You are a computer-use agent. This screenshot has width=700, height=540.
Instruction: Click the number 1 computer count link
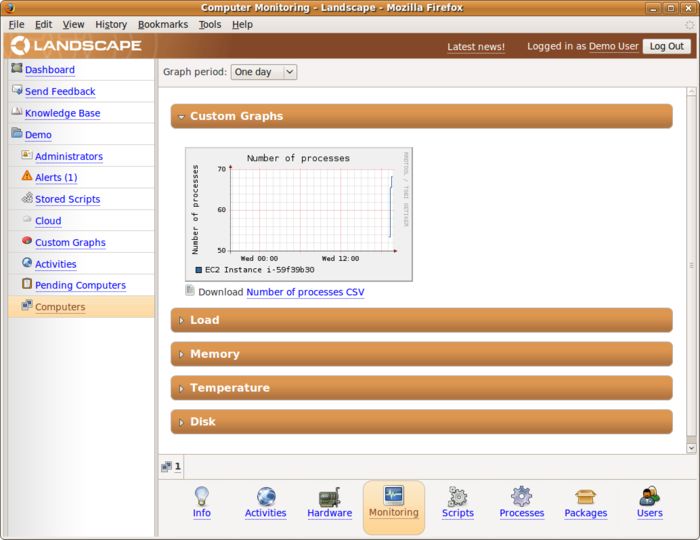click(178, 467)
